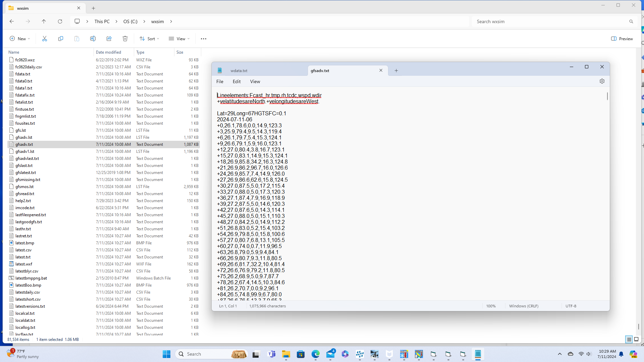
Task: Click the taskbar Search box
Action: coord(212,354)
